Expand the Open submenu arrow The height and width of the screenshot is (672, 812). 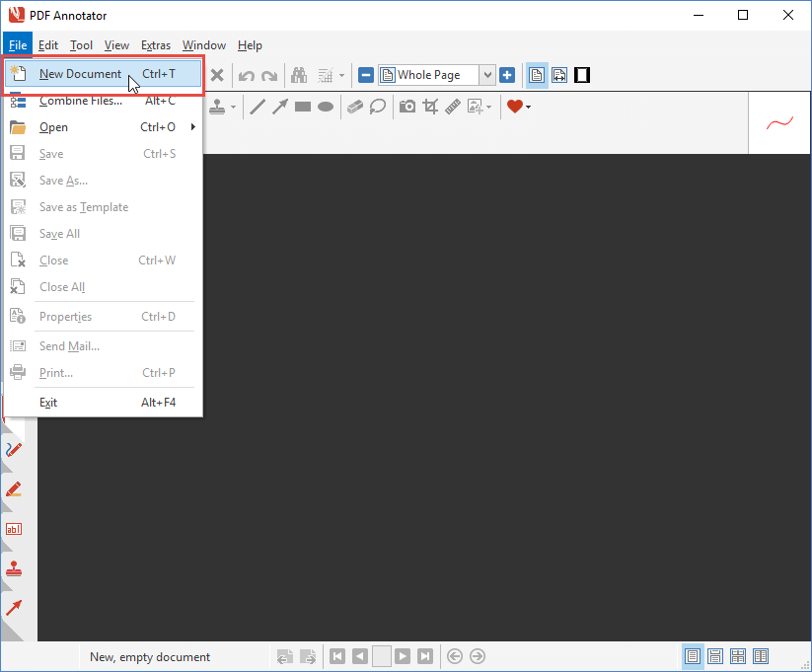pyautogui.click(x=193, y=127)
